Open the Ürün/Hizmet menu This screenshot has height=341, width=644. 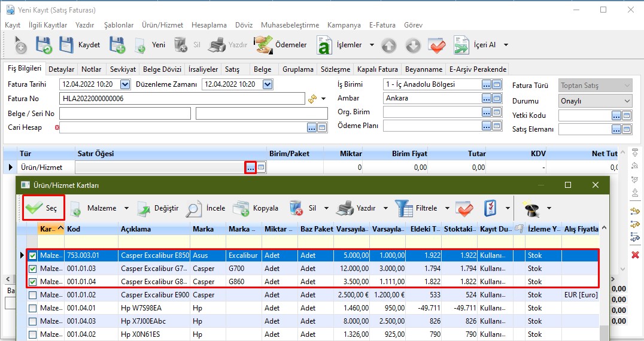pyautogui.click(x=162, y=25)
